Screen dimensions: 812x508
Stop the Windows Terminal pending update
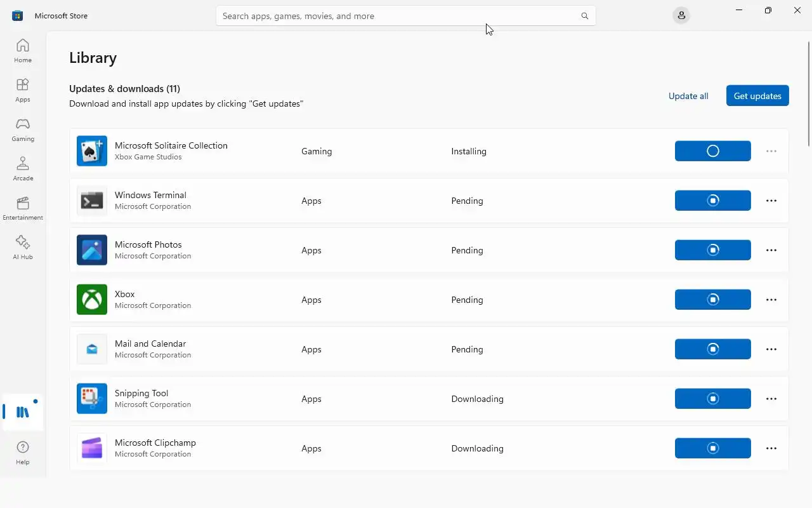click(712, 201)
